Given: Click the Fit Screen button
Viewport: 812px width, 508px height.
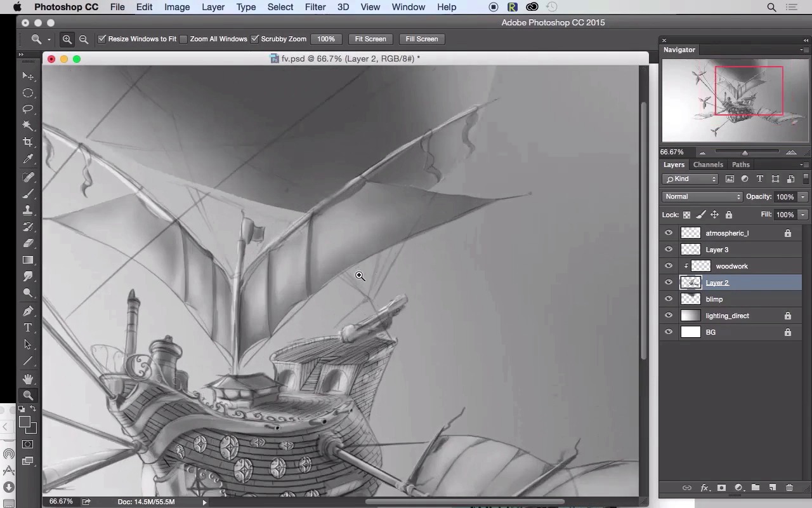Looking at the screenshot, I should pyautogui.click(x=370, y=39).
